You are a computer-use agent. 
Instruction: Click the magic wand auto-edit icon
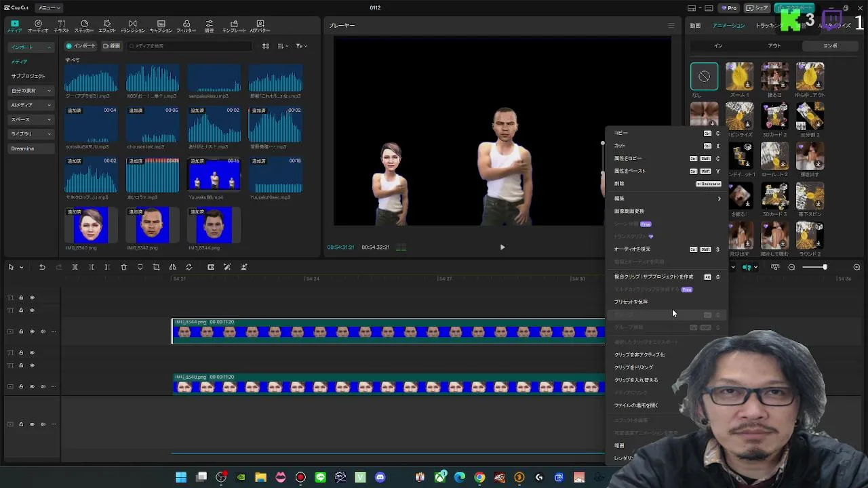pos(227,267)
